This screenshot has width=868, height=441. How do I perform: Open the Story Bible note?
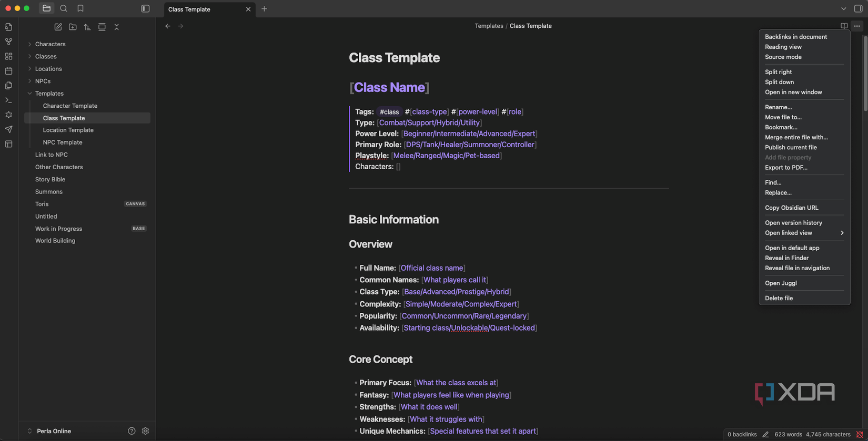click(50, 179)
